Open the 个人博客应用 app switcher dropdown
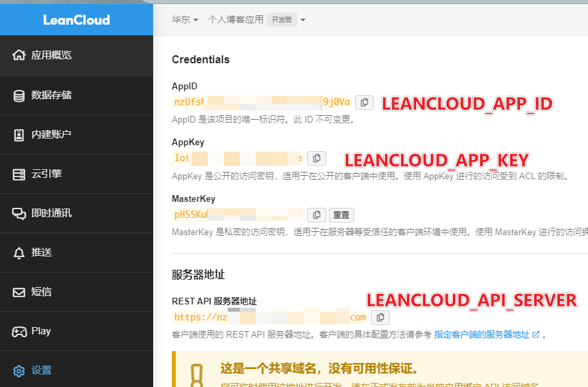This screenshot has height=387, width=588. 256,20
